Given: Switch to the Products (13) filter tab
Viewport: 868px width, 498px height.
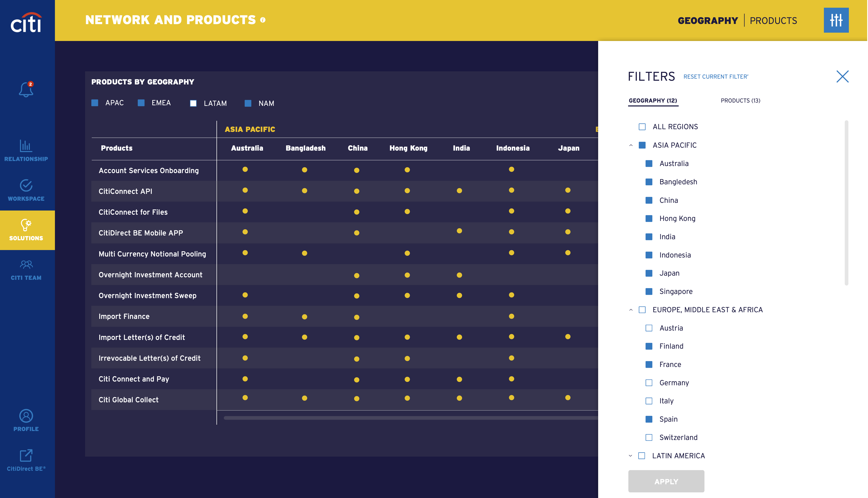Looking at the screenshot, I should pos(740,100).
